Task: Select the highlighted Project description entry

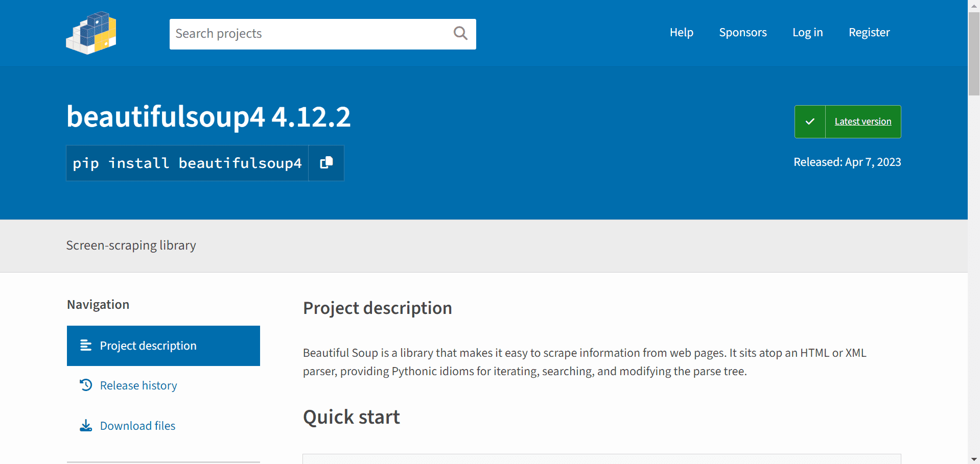Action: pos(148,346)
